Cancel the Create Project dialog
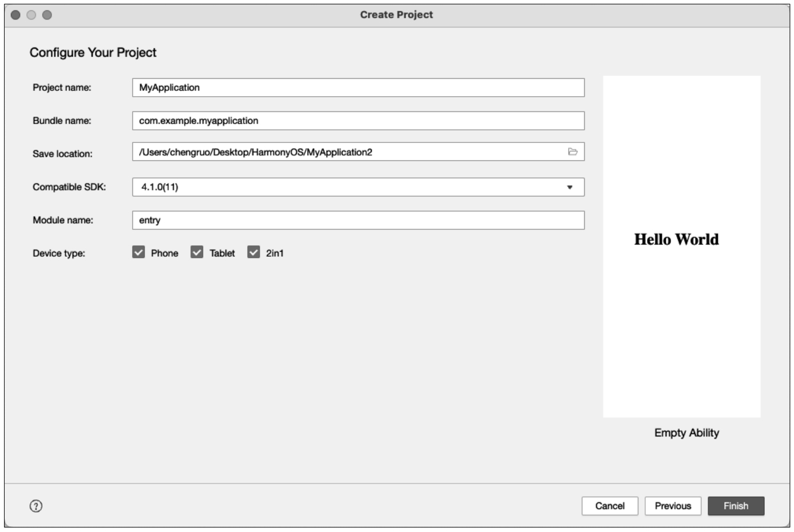Viewport: 794px width, 532px height. (x=610, y=506)
